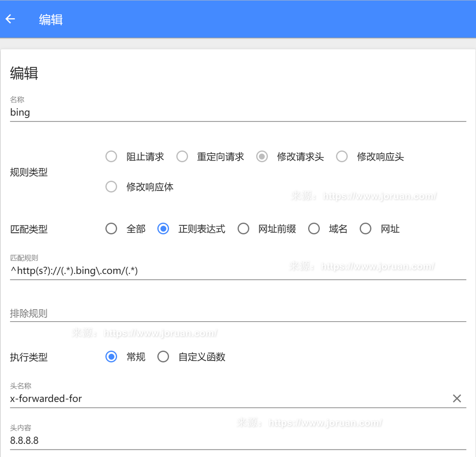Select the 修改响应头 rule type
476x457 pixels.
coord(342,156)
